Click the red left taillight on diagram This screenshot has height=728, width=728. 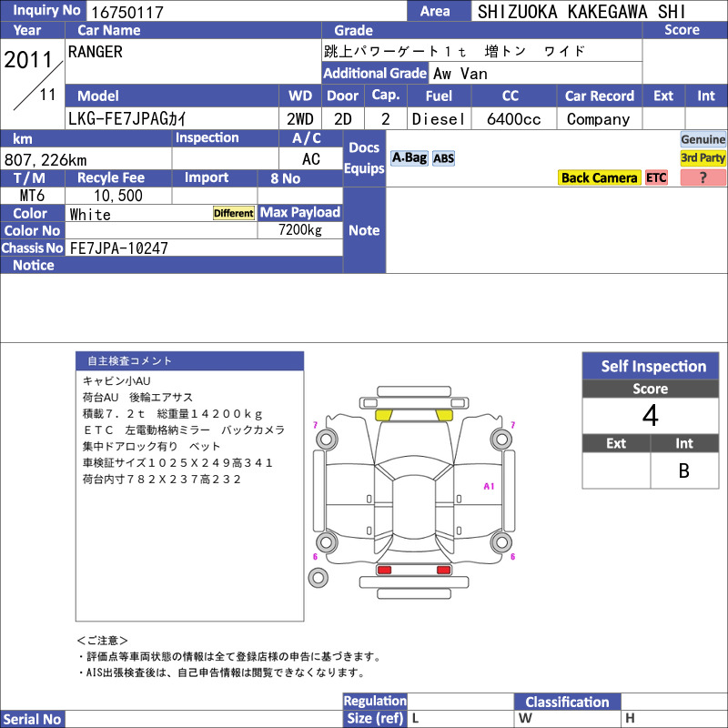[384, 570]
